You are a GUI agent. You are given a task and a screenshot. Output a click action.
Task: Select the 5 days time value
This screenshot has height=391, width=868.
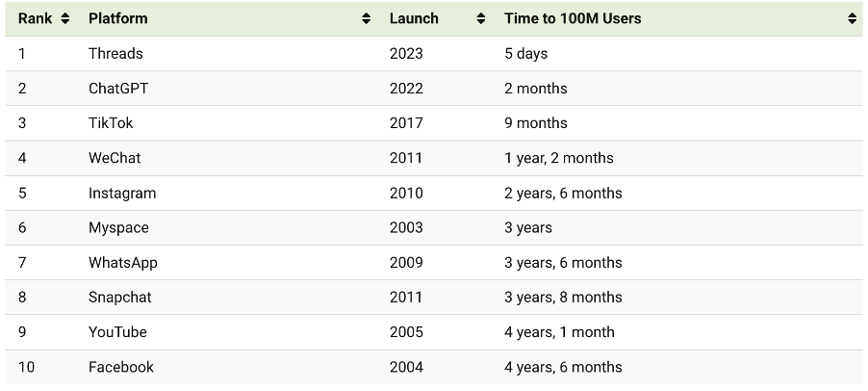pyautogui.click(x=525, y=54)
